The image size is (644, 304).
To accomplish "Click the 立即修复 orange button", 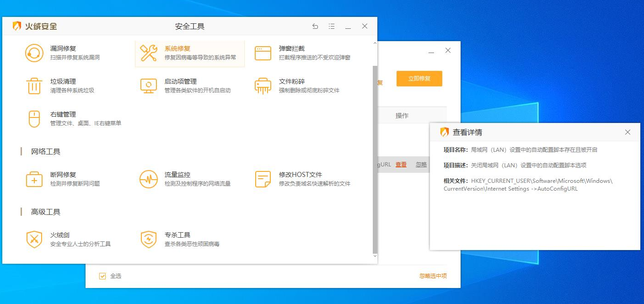I will [x=419, y=79].
